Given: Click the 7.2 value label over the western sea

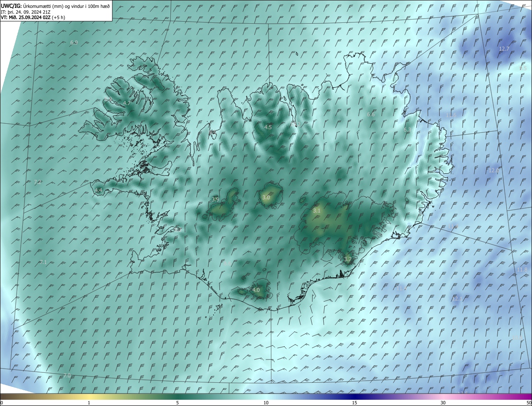Looking at the screenshot, I should (x=37, y=182).
